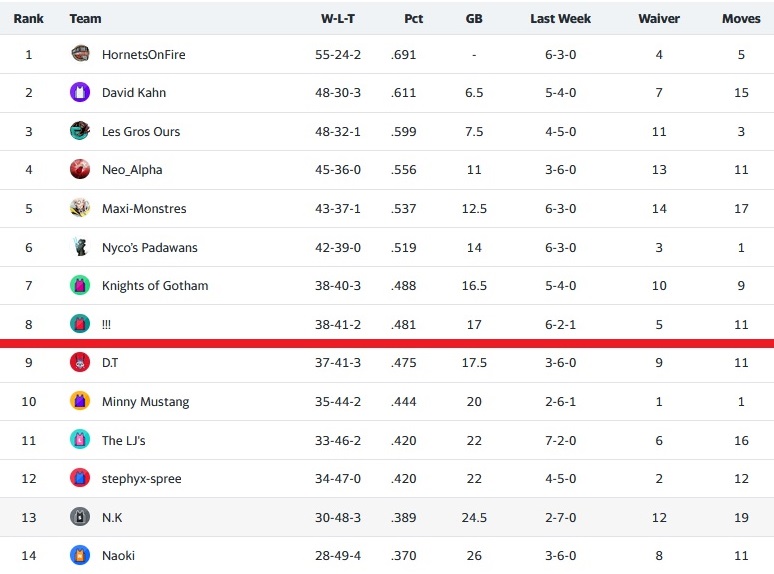The width and height of the screenshot is (774, 574).
Task: Click the D.T team red avatar
Action: [x=80, y=362]
